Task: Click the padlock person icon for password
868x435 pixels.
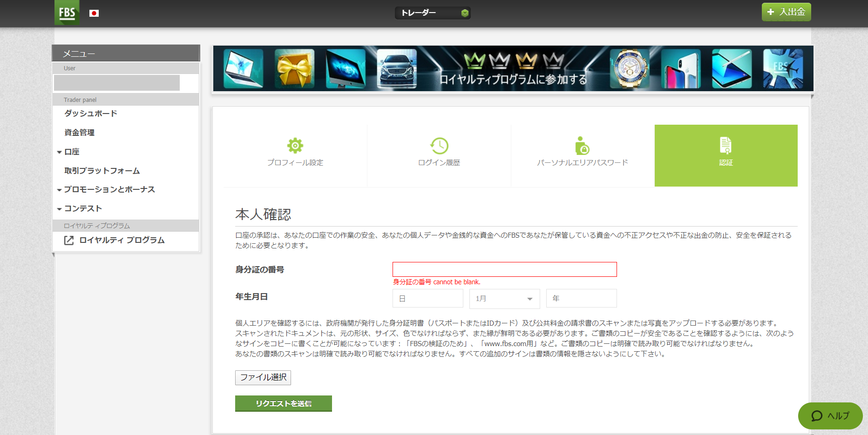Action: tap(582, 146)
